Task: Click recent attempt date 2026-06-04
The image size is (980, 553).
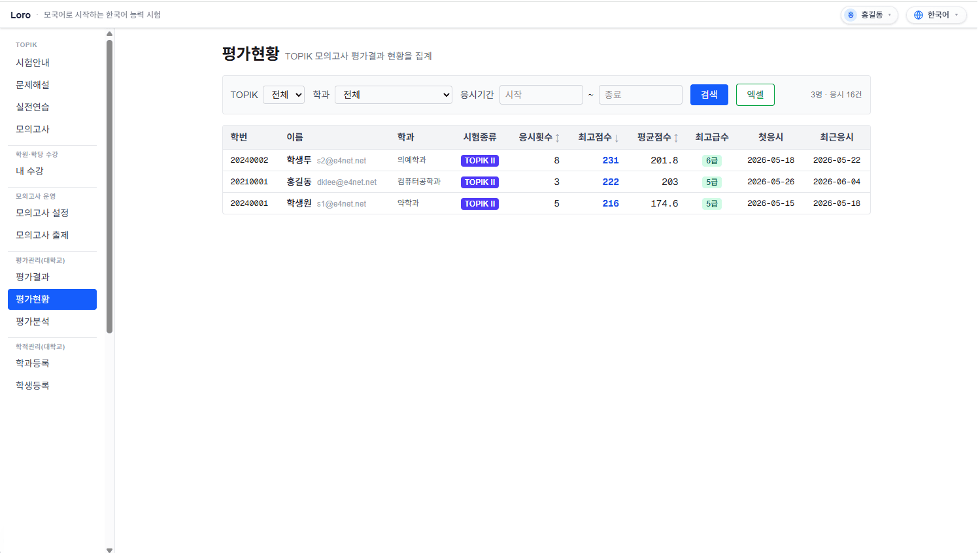Action: [837, 182]
